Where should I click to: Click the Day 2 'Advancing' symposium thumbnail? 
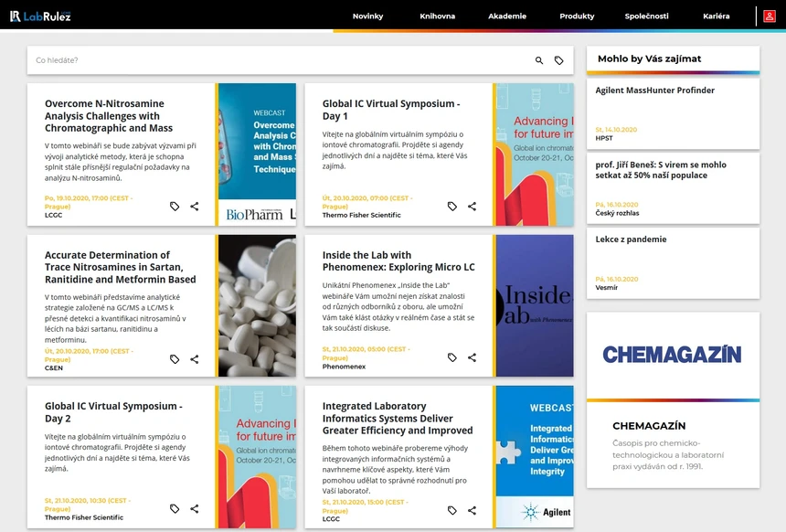click(257, 457)
